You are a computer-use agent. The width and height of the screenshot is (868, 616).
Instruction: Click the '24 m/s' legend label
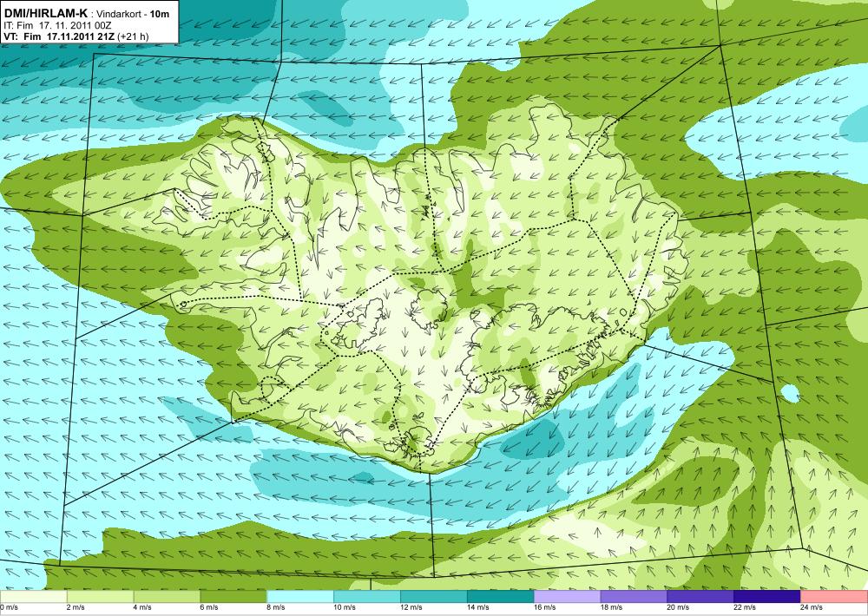pyautogui.click(x=812, y=607)
